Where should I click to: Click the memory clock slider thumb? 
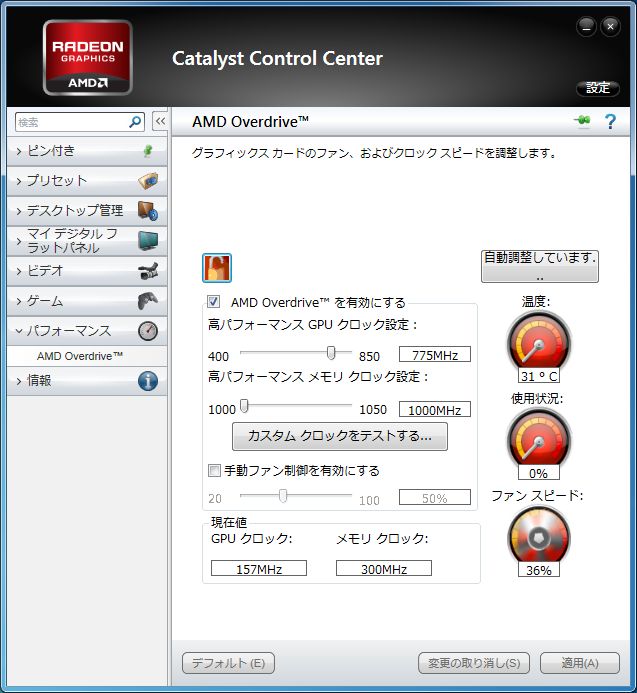[244, 406]
